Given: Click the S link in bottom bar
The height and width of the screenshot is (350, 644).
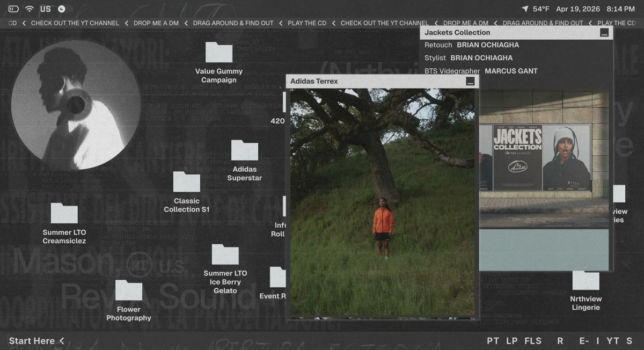Looking at the screenshot, I should click(x=629, y=341).
